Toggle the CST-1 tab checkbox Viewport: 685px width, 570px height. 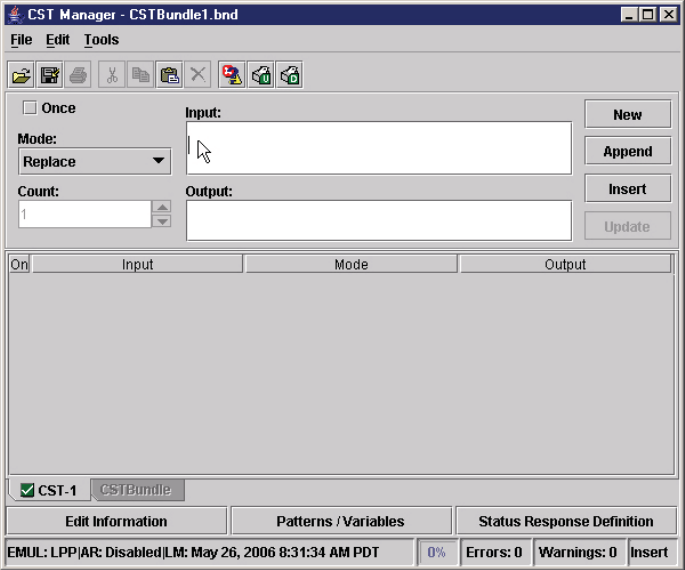27,490
